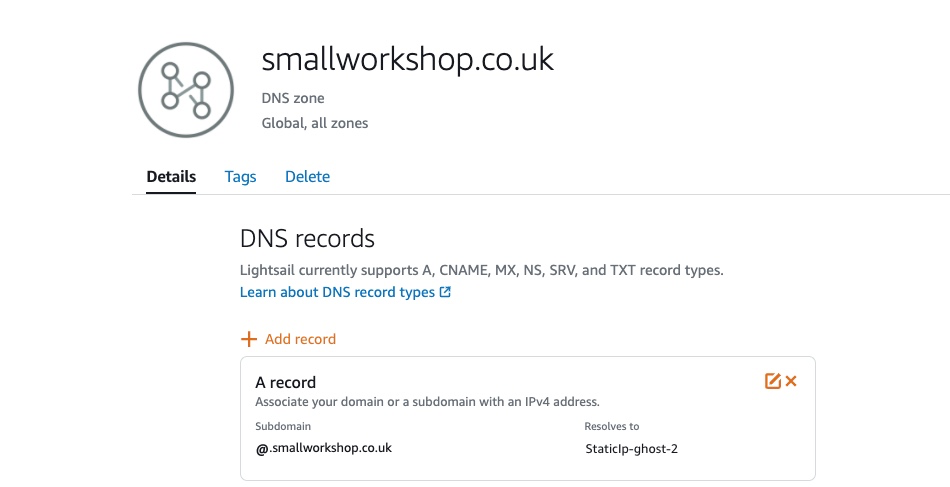This screenshot has height=487, width=950.
Task: Click the Subdomain field label
Action: pos(283,426)
